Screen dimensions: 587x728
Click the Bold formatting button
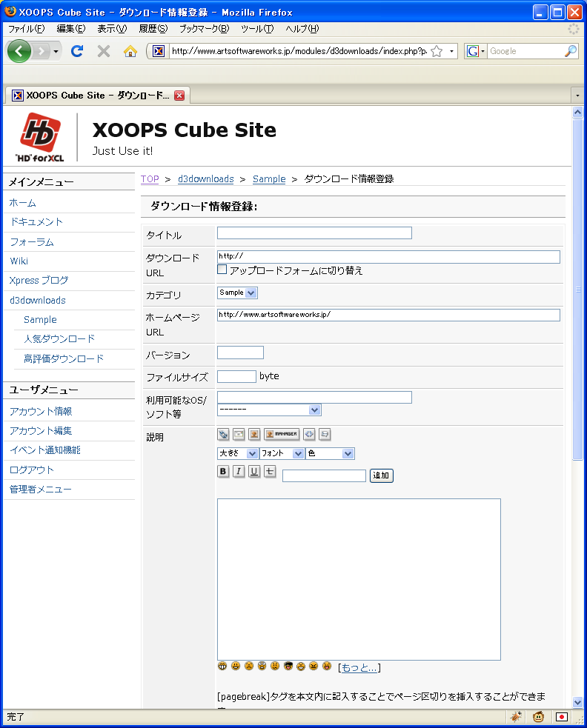click(223, 472)
